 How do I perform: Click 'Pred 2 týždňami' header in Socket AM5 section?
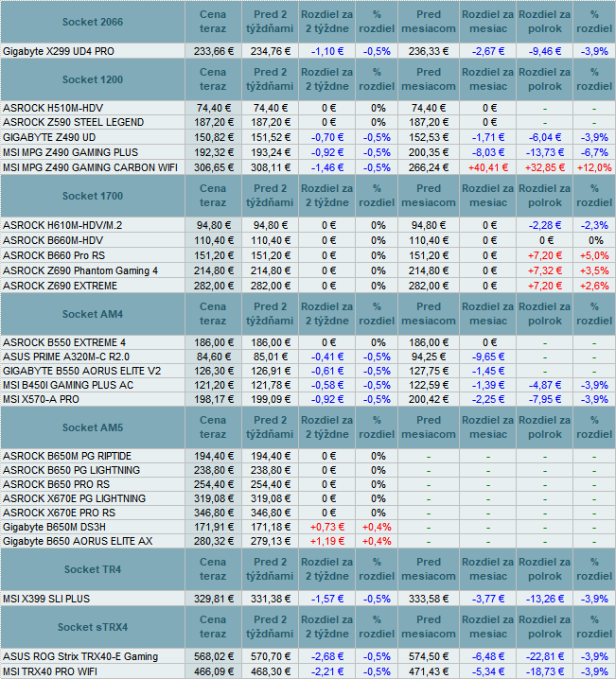click(270, 427)
